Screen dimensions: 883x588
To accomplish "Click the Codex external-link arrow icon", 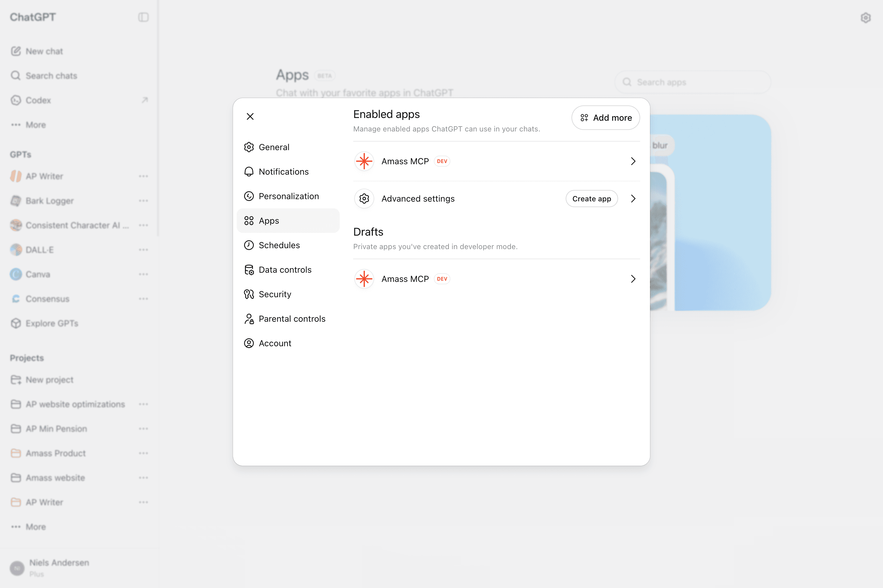I will pos(144,100).
